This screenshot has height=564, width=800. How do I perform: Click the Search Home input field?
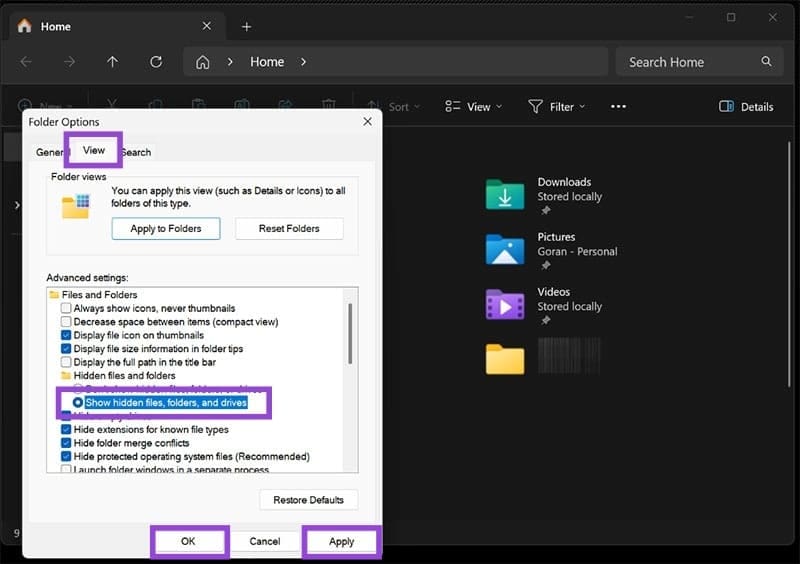click(x=690, y=62)
